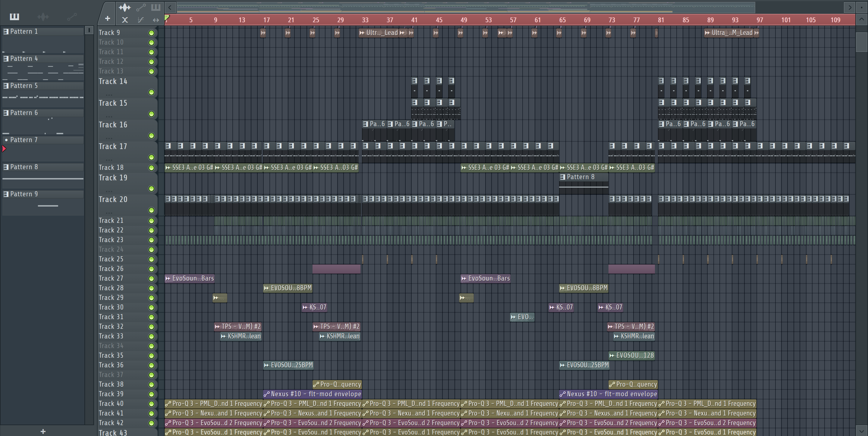Switch picker panel to patterns tab
This screenshot has height=436, width=868.
pyautogui.click(x=14, y=17)
